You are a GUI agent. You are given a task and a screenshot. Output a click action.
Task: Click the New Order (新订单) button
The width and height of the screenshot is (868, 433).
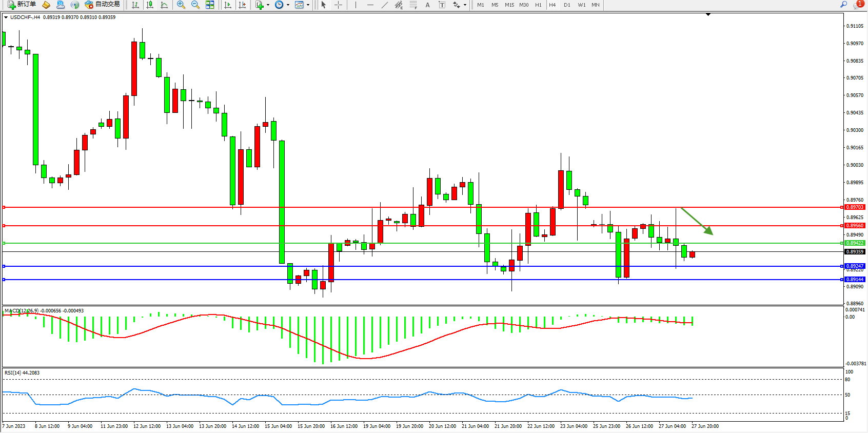coord(22,5)
